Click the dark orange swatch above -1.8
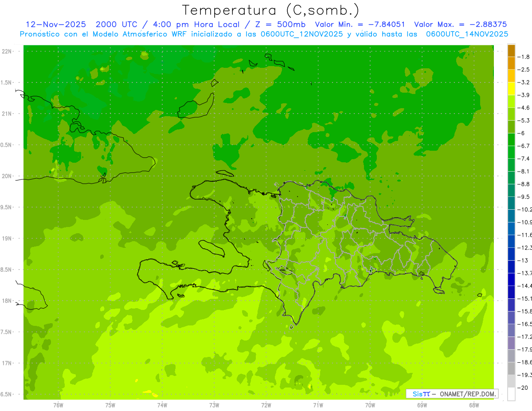The height and width of the screenshot is (411, 532). (511, 51)
